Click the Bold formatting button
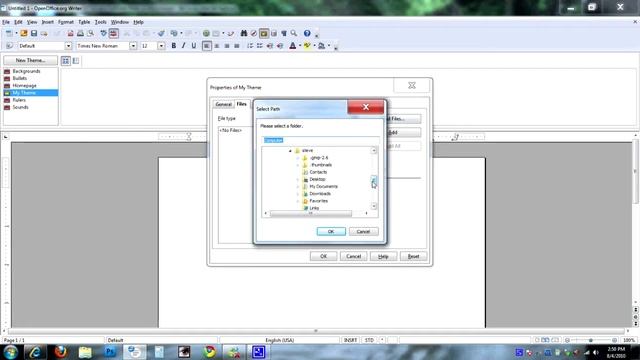640x360 pixels. (173, 46)
